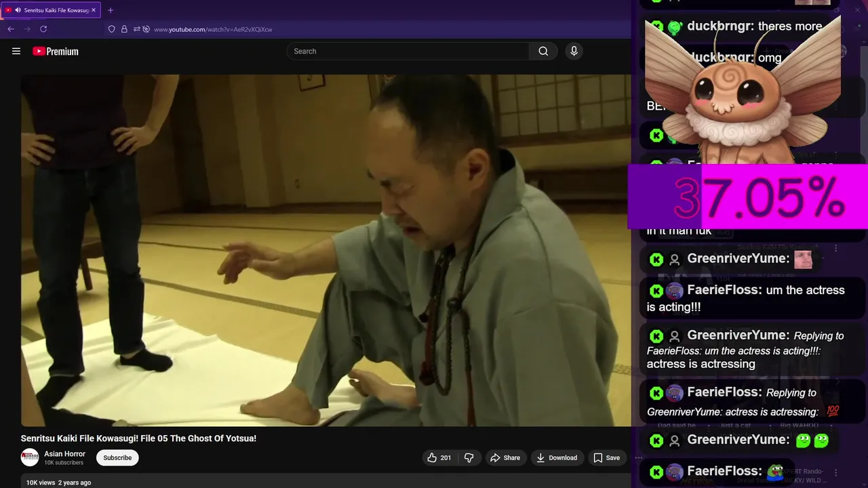The width and height of the screenshot is (868, 488).
Task: Dislike the video with thumbs down
Action: point(469,457)
